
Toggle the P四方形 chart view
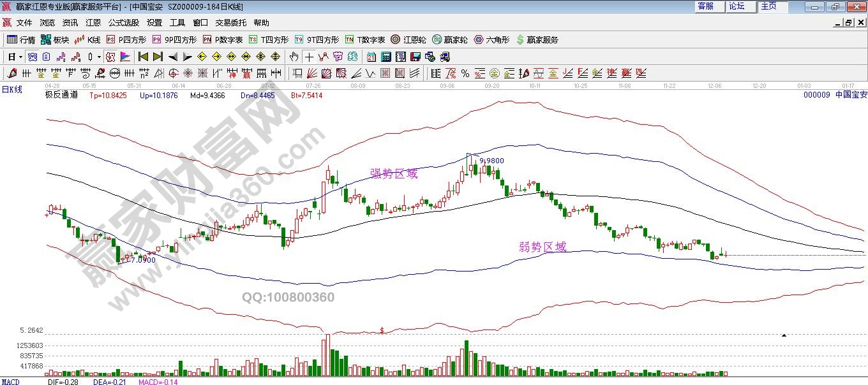tap(126, 40)
